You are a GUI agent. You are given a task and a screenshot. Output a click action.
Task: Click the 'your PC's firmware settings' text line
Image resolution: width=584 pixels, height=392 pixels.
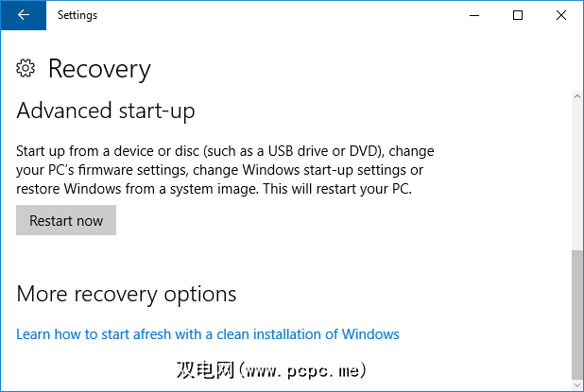(x=219, y=170)
